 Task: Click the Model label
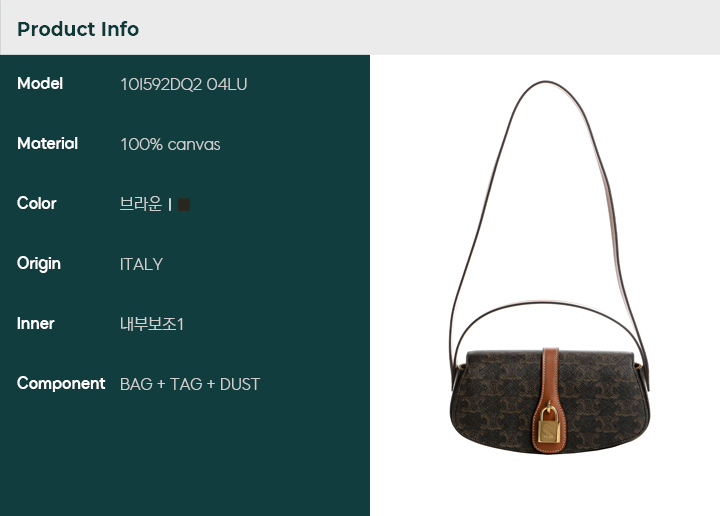tap(40, 84)
